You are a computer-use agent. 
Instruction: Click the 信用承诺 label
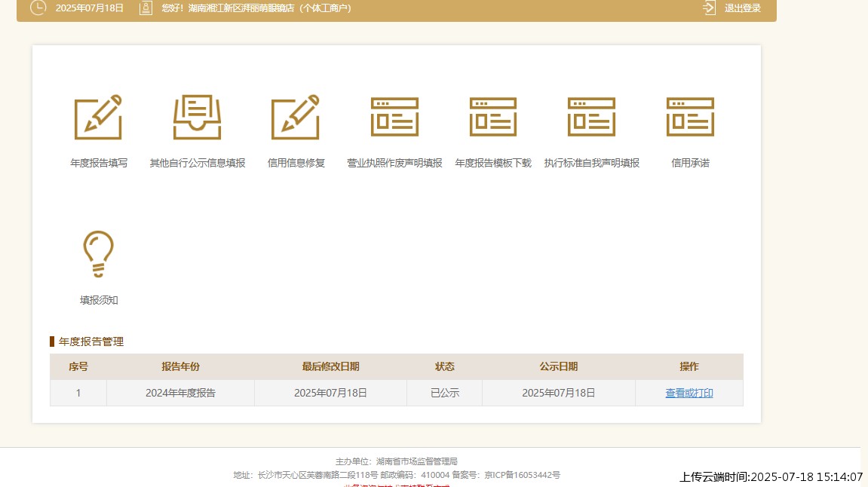point(690,164)
